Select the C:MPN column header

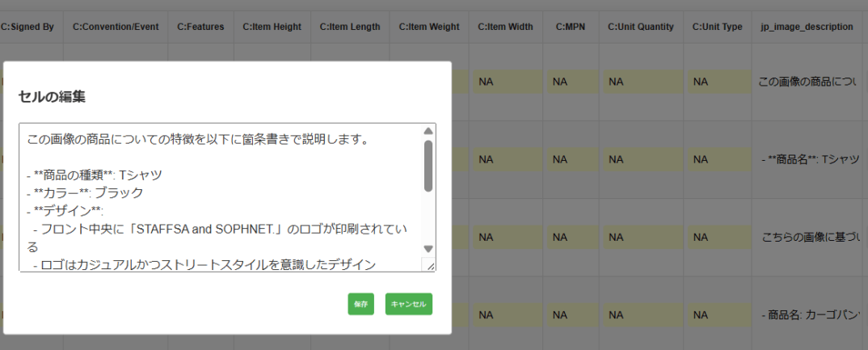point(571,27)
